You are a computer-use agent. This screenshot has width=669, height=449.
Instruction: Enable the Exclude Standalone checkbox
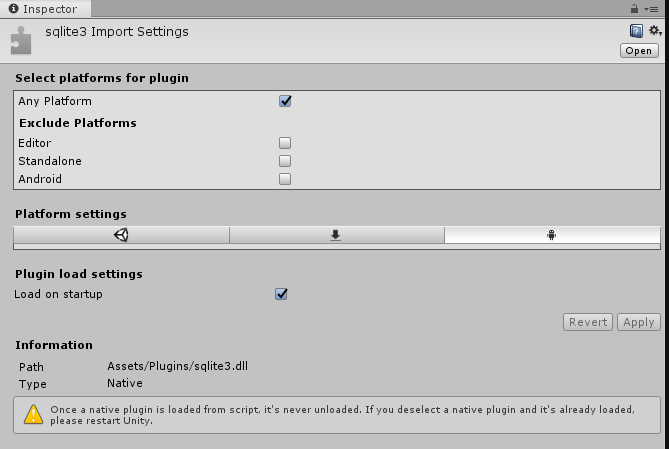coord(285,161)
